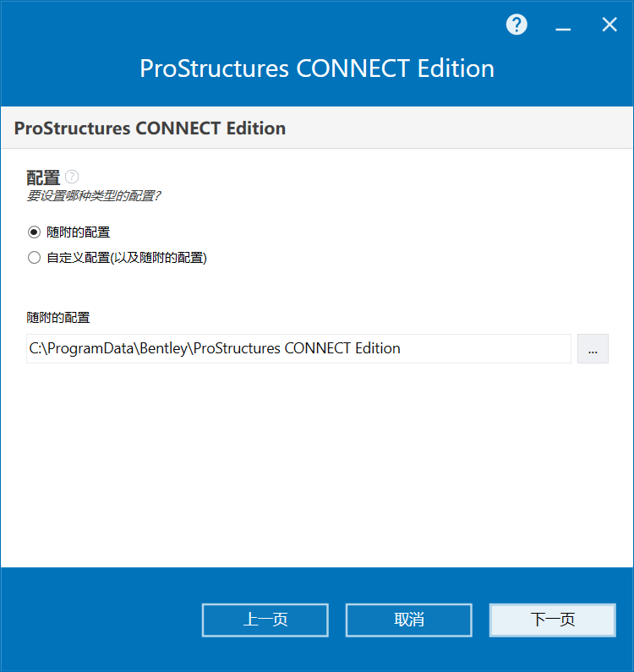This screenshot has width=634, height=672.
Task: Click the bold 配置 heading text
Action: [x=43, y=177]
